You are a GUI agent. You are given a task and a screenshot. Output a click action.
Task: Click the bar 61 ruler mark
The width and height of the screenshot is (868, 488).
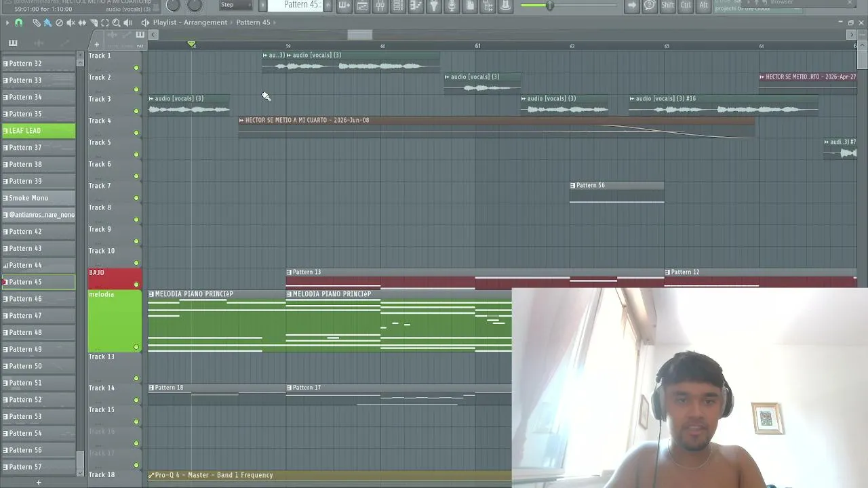(477, 46)
